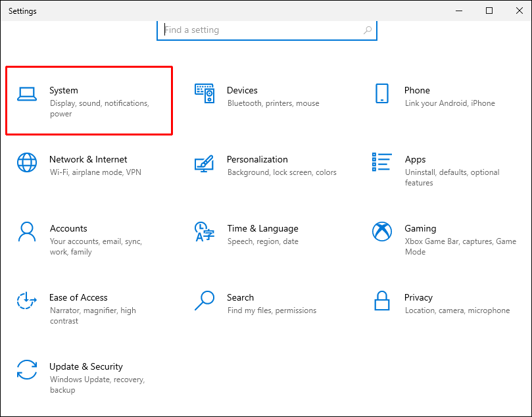Click 'Narrator, magnifier, high contrast' description

pos(93,316)
